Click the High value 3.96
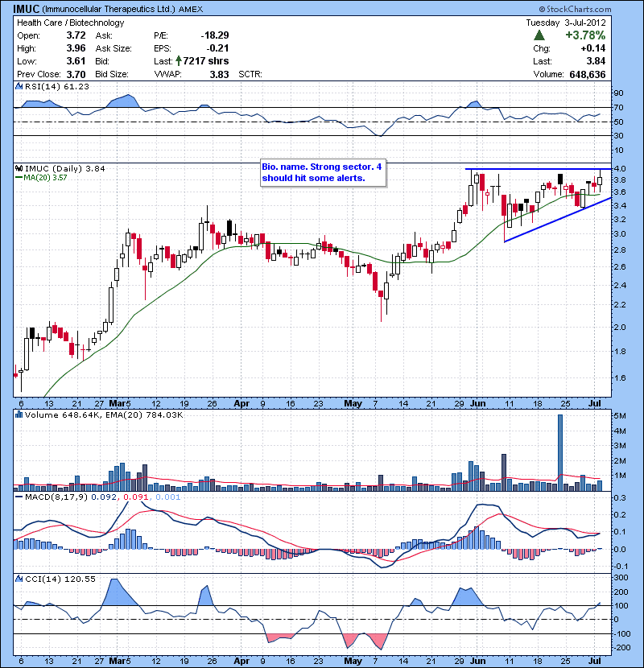The height and width of the screenshot is (668, 644). click(x=76, y=48)
